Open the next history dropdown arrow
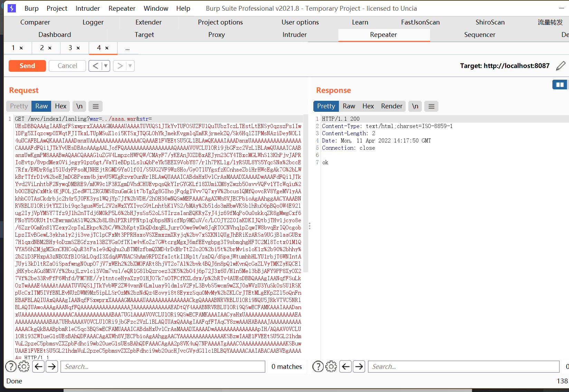This screenshot has height=392, width=569. click(x=130, y=66)
